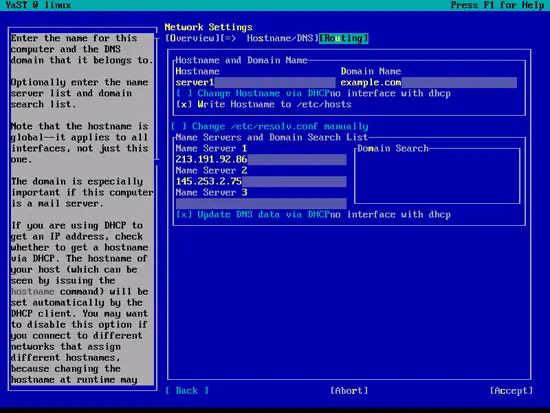
Task: Focus Name Server 2 field 145.253.2.75
Action: (x=261, y=181)
